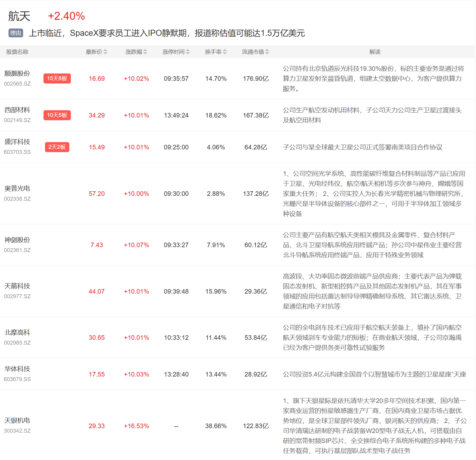Image resolution: width=476 pixels, height=460 pixels.
Task: Select the 10天5板 badge on 西部材料
Action: pos(57,115)
